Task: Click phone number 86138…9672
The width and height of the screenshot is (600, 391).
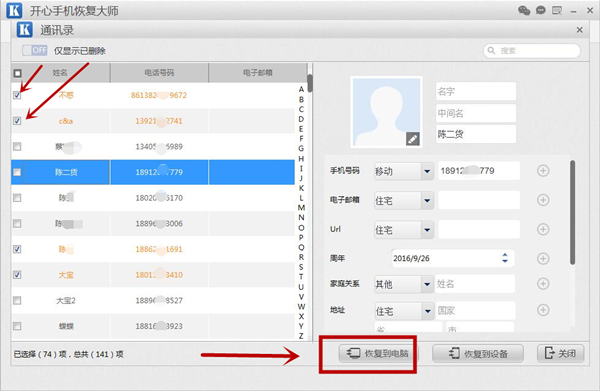Action: click(x=159, y=95)
